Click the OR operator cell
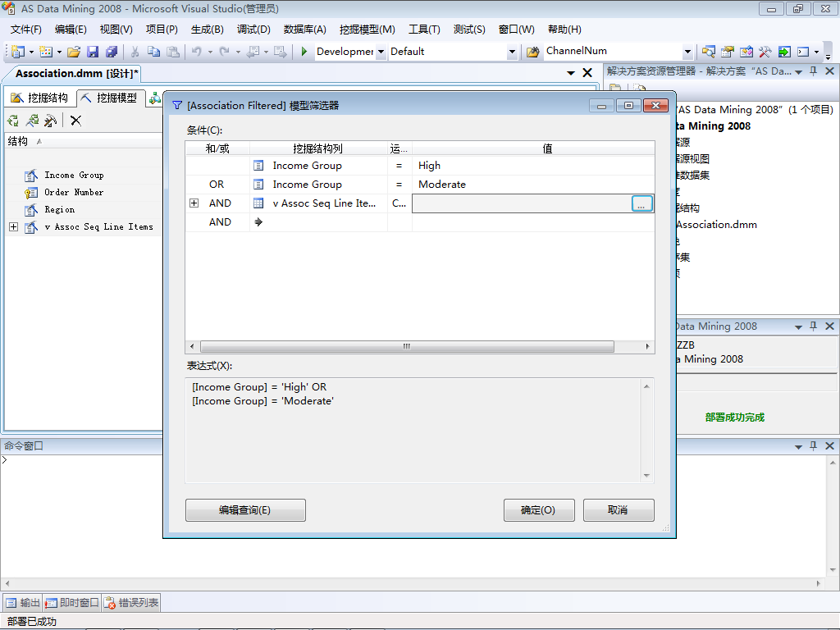Image resolution: width=840 pixels, height=630 pixels. [217, 185]
